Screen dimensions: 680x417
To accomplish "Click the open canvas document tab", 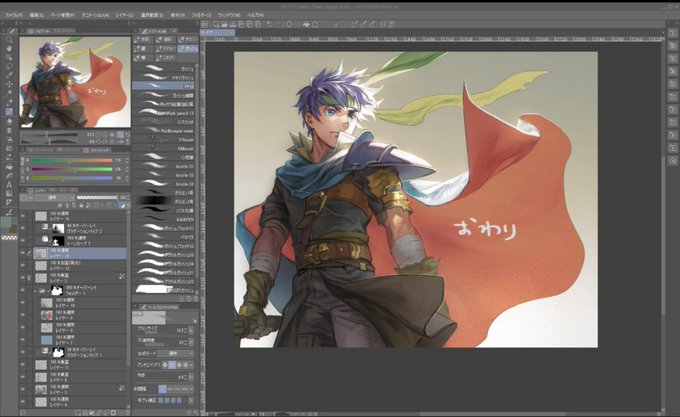I will click(x=217, y=33).
